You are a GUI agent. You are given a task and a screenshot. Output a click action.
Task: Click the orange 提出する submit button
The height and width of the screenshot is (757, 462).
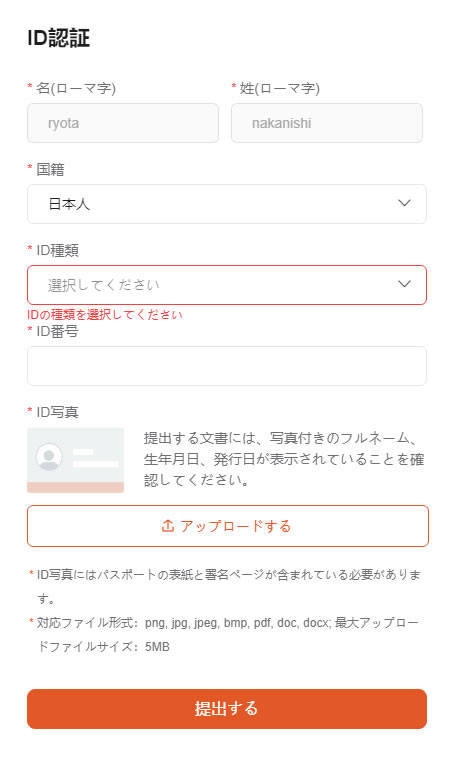pyautogui.click(x=227, y=709)
